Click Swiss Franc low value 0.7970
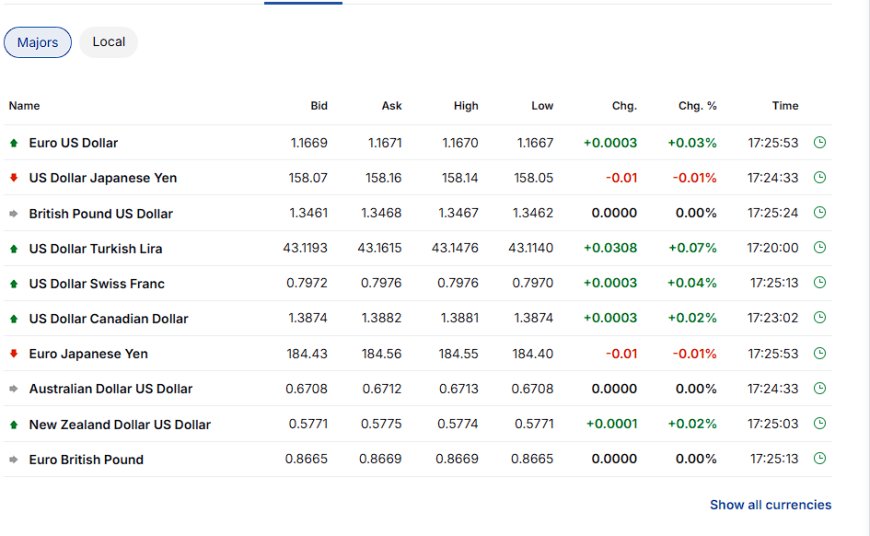Screen dimensions: 870x536 click(533, 282)
